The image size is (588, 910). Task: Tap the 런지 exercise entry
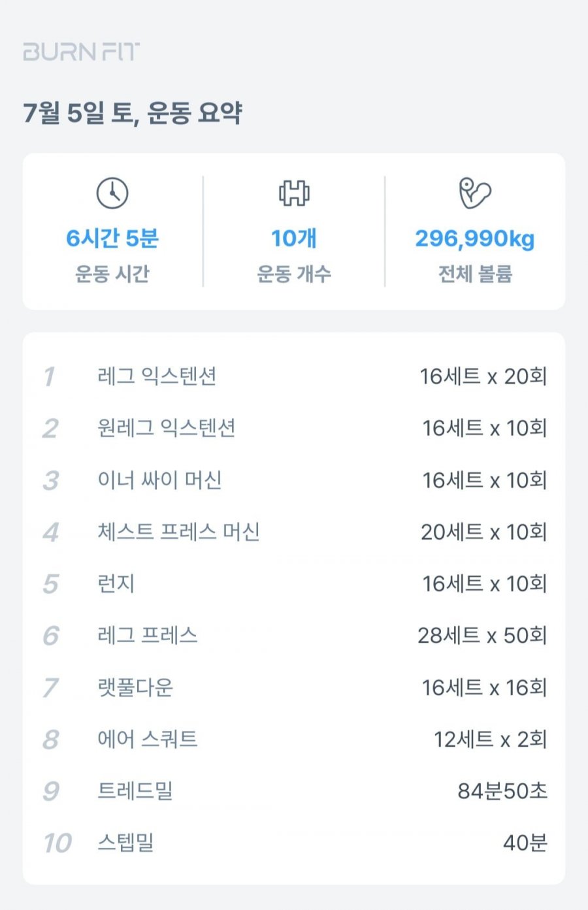(294, 583)
